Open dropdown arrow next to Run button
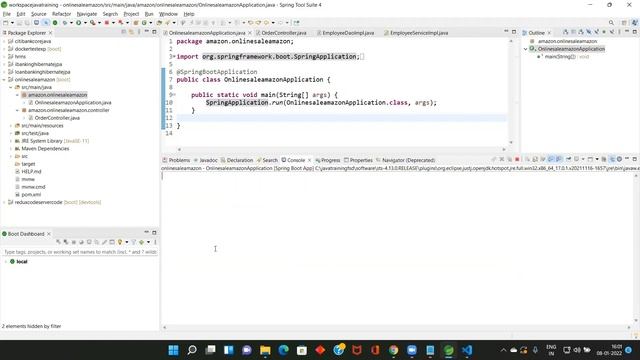The height and width of the screenshot is (360, 640). [85, 22]
